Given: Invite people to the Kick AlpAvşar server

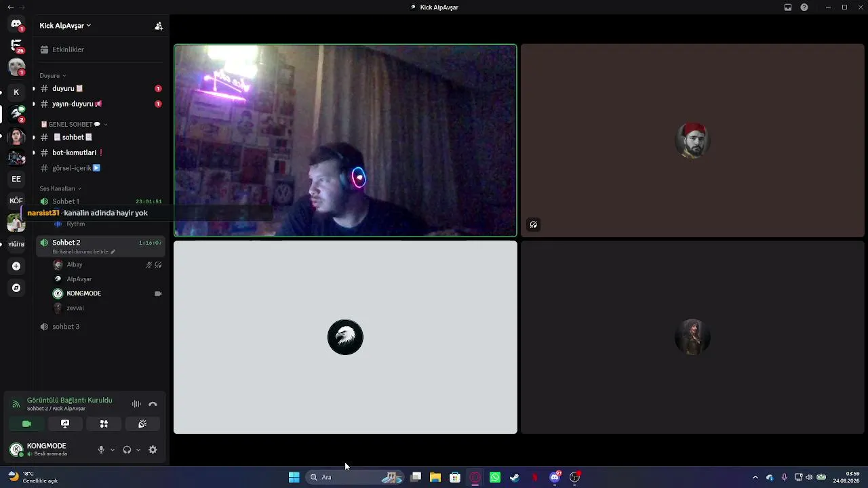Looking at the screenshot, I should pos(159,26).
